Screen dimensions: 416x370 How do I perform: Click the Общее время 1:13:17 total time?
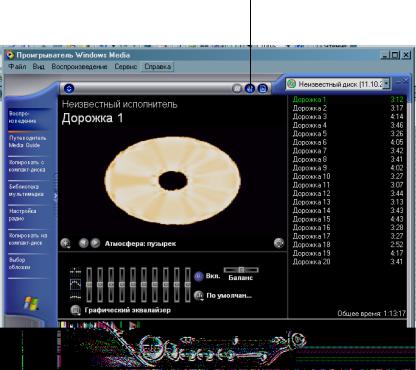[372, 313]
